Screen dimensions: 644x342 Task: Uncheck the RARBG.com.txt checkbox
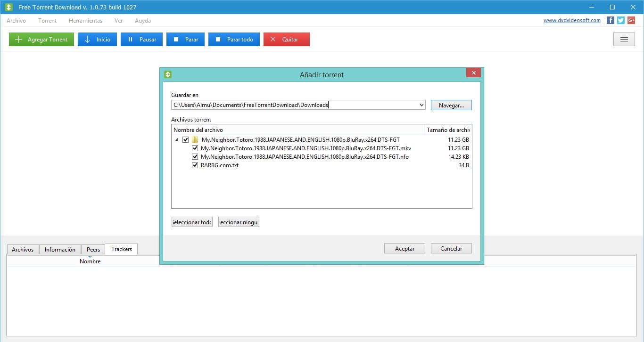click(x=195, y=165)
